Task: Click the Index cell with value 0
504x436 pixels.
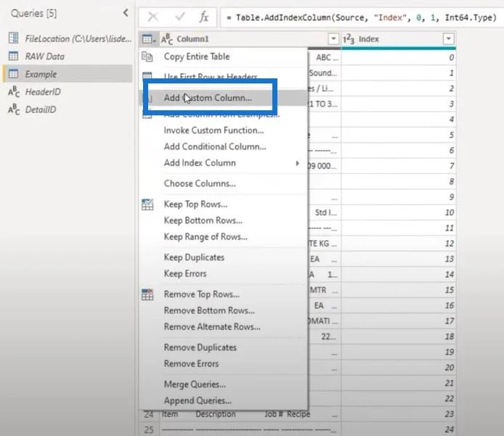Action: [399, 57]
